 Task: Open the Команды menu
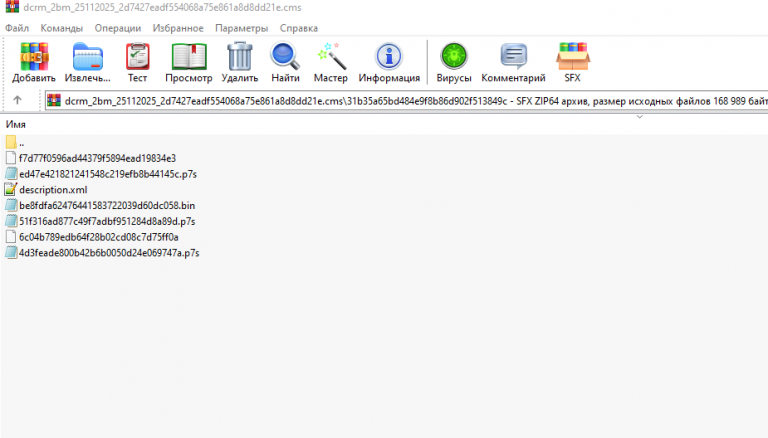[x=62, y=28]
